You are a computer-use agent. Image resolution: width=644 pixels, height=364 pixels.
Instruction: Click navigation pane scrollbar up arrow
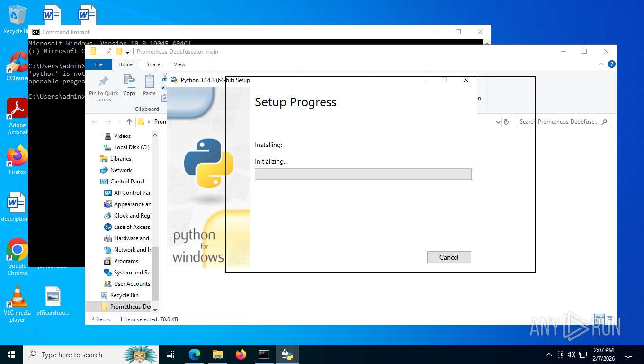click(155, 135)
